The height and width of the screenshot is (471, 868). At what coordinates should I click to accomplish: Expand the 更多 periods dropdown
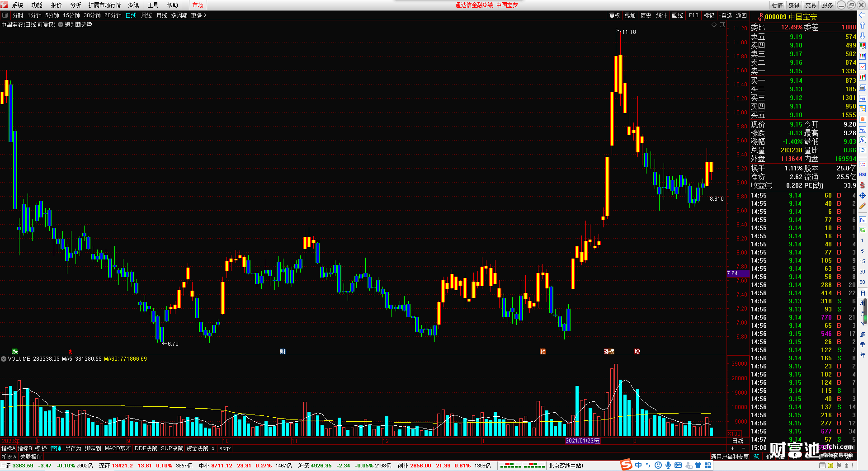[x=198, y=15]
